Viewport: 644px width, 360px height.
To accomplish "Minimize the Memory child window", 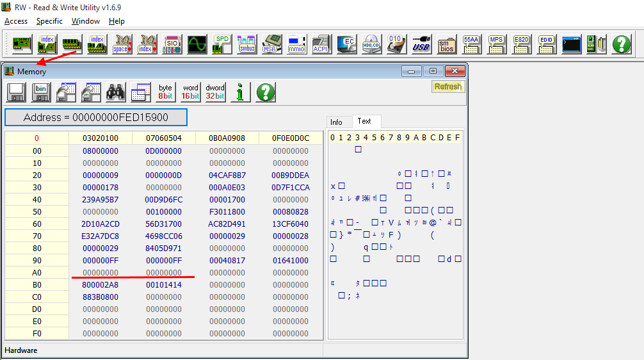I will [x=411, y=71].
